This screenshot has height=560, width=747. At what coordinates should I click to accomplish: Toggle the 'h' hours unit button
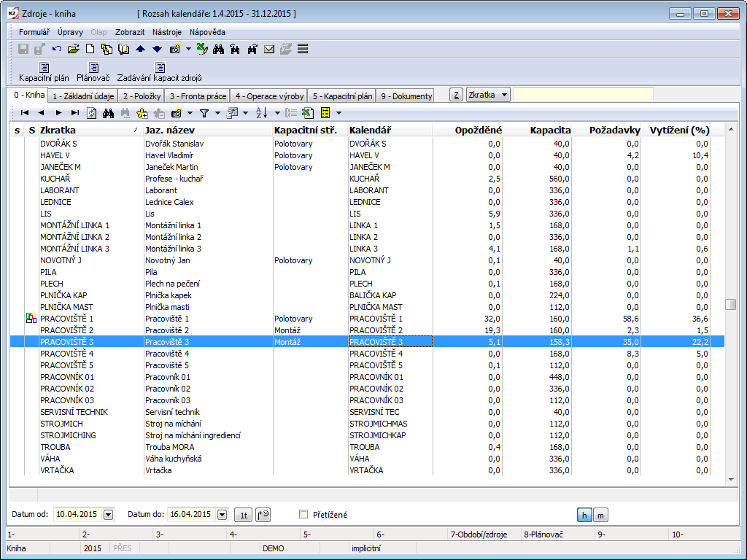(584, 515)
